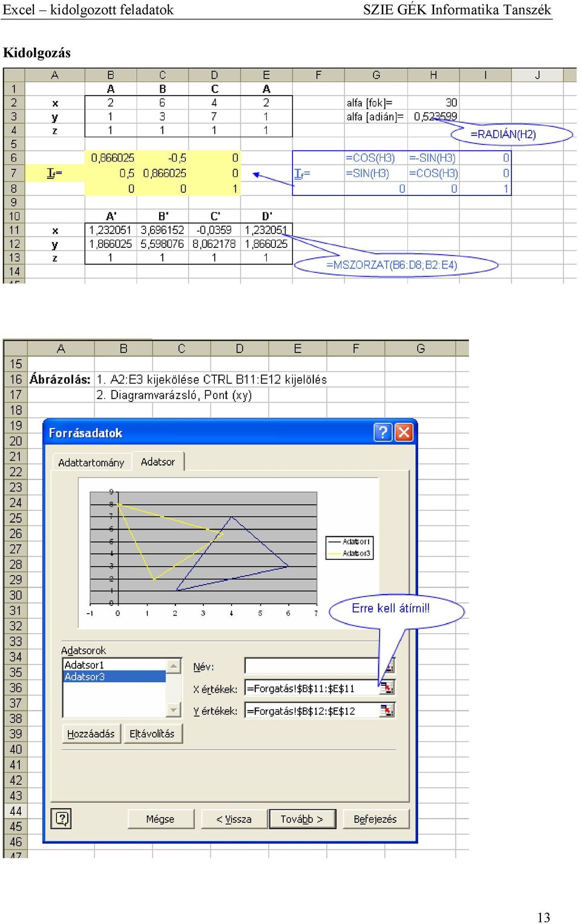Select row 15 header in the lower sheet
Screen dimensions: 581x924
[x=16, y=364]
